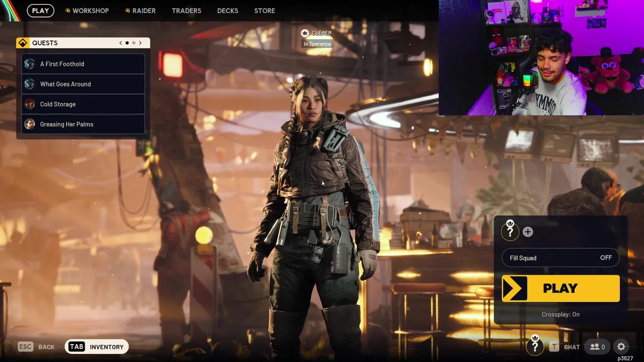Click trader portrait beside Greasing Her Palms

[30, 124]
